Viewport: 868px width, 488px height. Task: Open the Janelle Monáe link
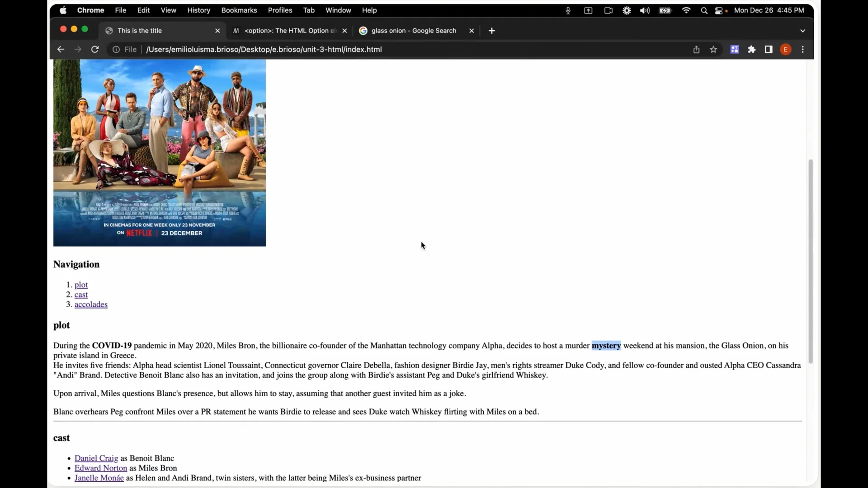click(99, 478)
